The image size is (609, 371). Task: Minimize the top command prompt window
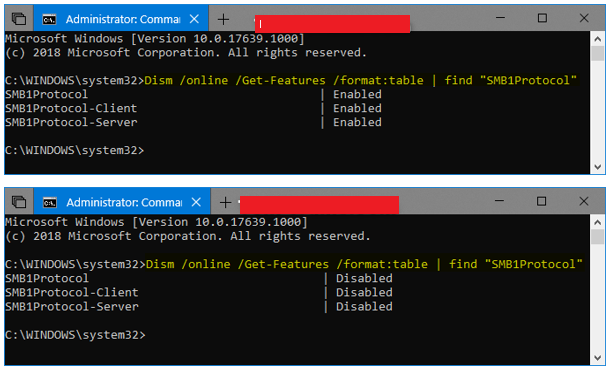(500, 18)
